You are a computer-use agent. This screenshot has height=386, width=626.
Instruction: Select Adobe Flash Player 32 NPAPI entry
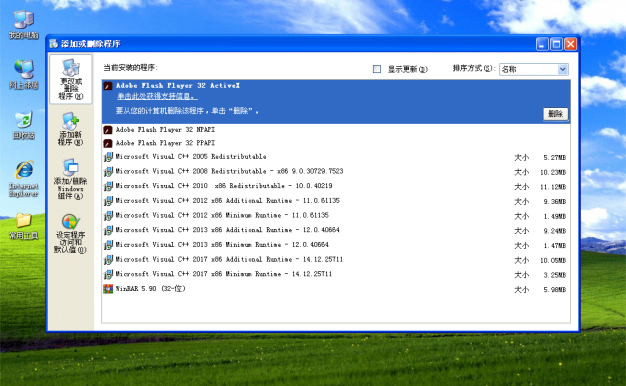[336, 130]
